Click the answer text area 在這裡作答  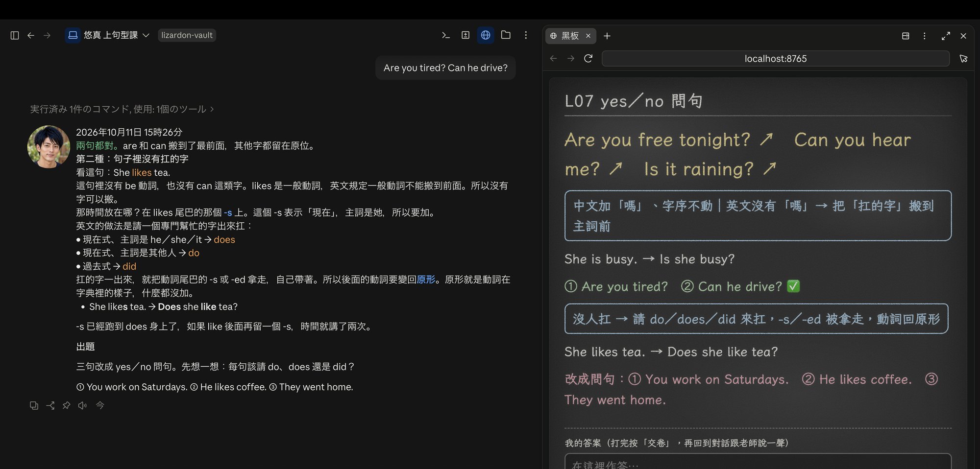758,462
